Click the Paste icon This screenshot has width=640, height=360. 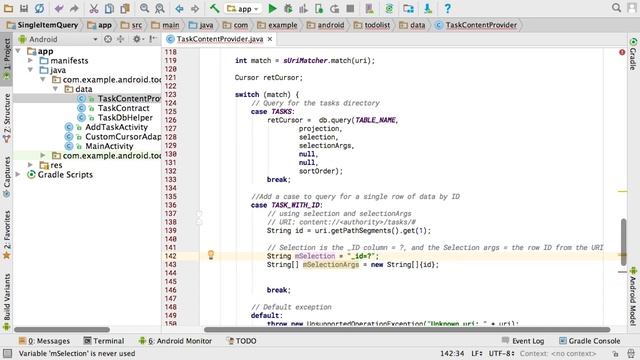125,8
